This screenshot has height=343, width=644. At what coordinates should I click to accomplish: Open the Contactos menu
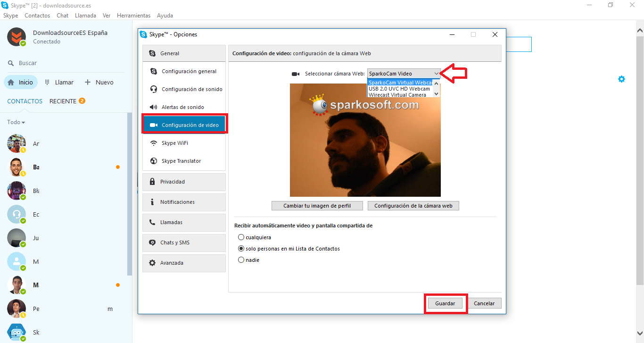click(x=37, y=16)
